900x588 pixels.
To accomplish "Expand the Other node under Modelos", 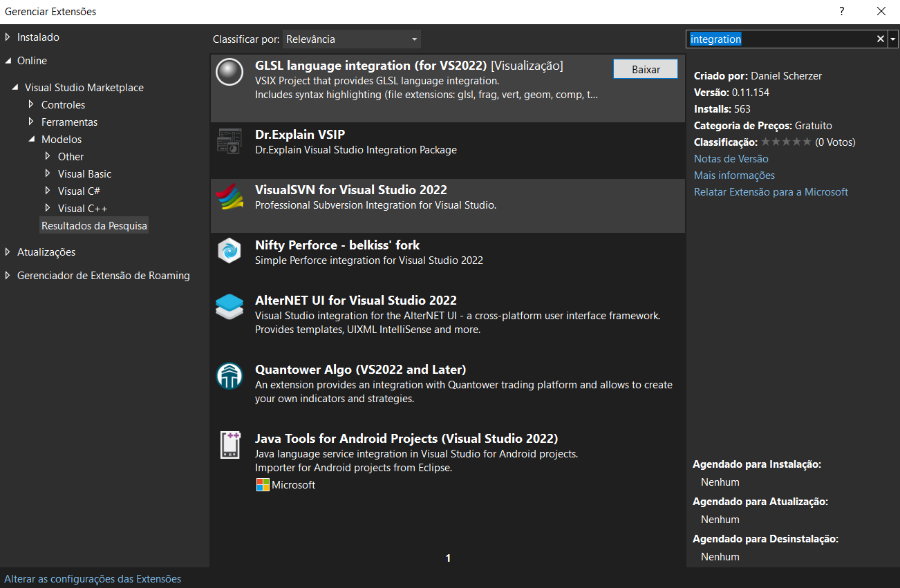I will [48, 157].
